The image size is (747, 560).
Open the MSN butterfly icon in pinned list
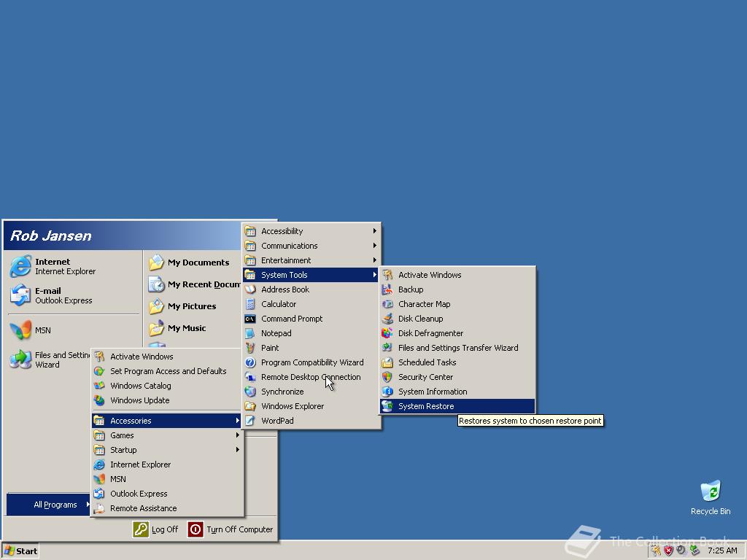coord(20,330)
